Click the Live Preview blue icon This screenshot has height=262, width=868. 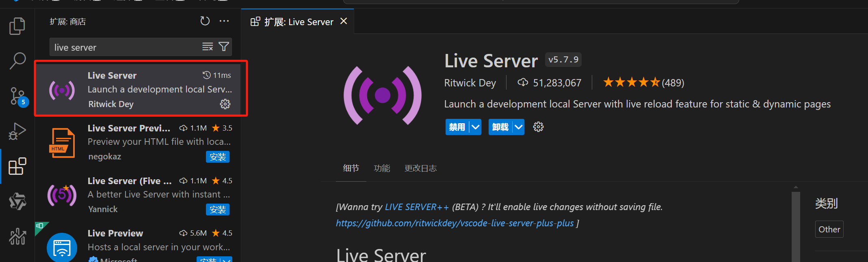(62, 247)
